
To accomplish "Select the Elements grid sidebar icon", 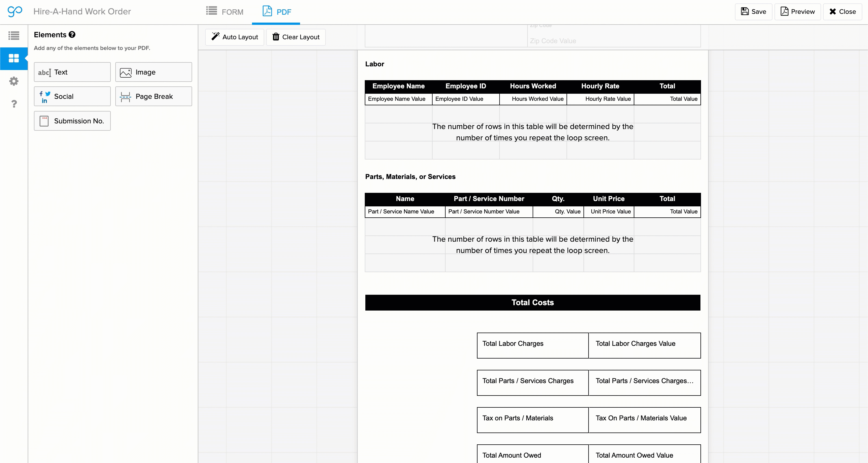I will pos(14,58).
